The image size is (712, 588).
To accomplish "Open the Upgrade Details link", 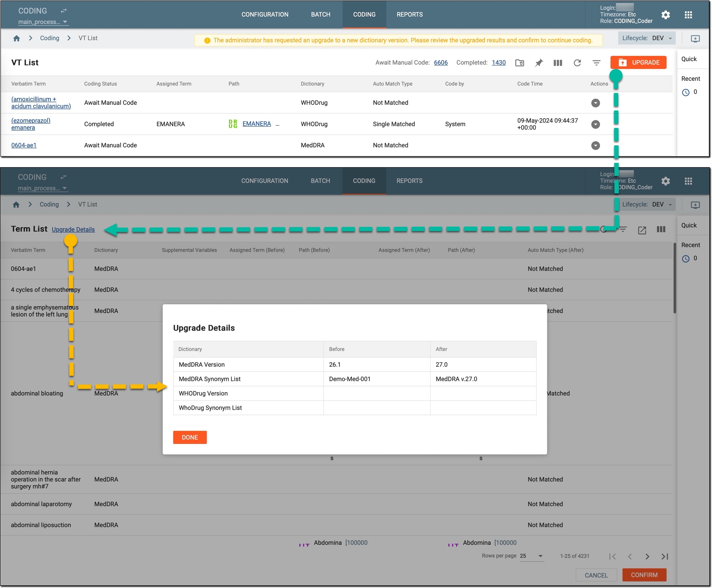I will tap(73, 230).
